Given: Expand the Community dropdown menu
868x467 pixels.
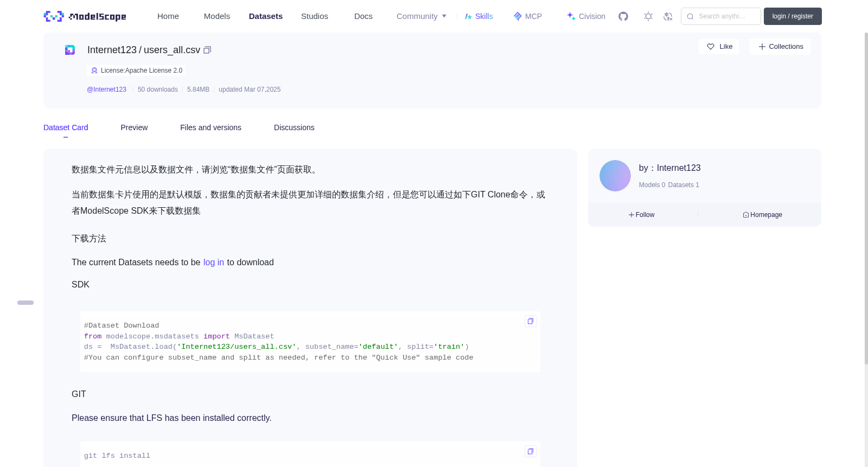Looking at the screenshot, I should click(x=422, y=16).
